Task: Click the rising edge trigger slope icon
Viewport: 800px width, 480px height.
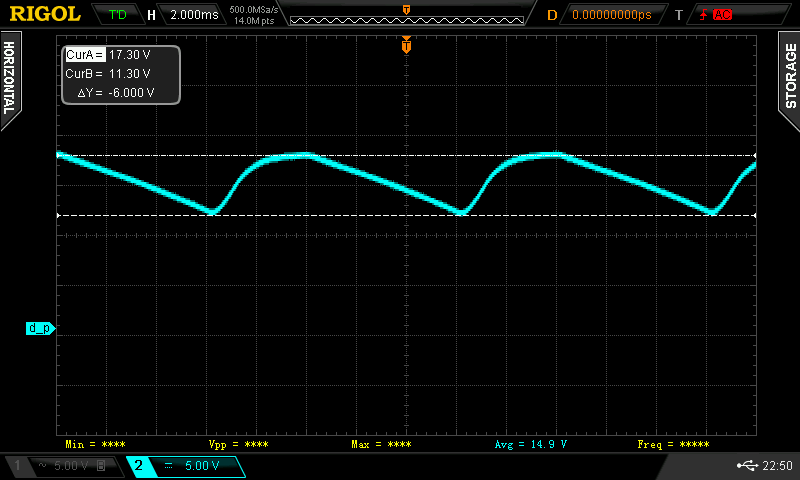Action: 704,14
